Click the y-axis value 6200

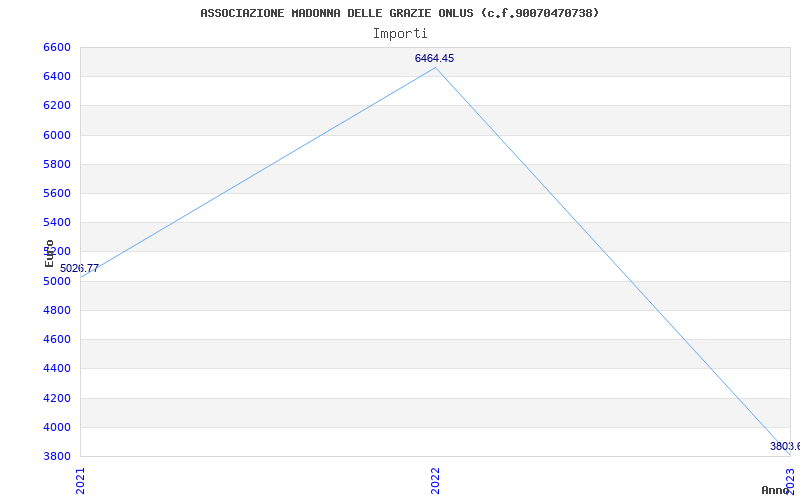pyautogui.click(x=57, y=106)
